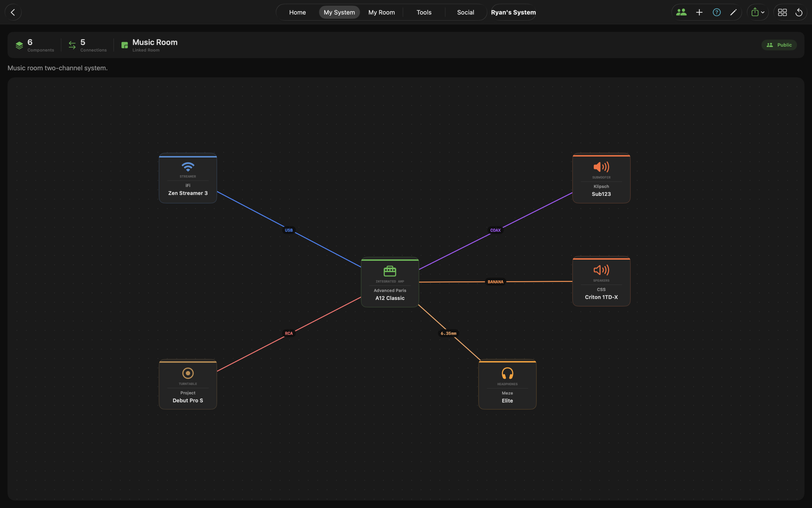Open the Tools tab
This screenshot has height=508, width=812.
pyautogui.click(x=424, y=12)
